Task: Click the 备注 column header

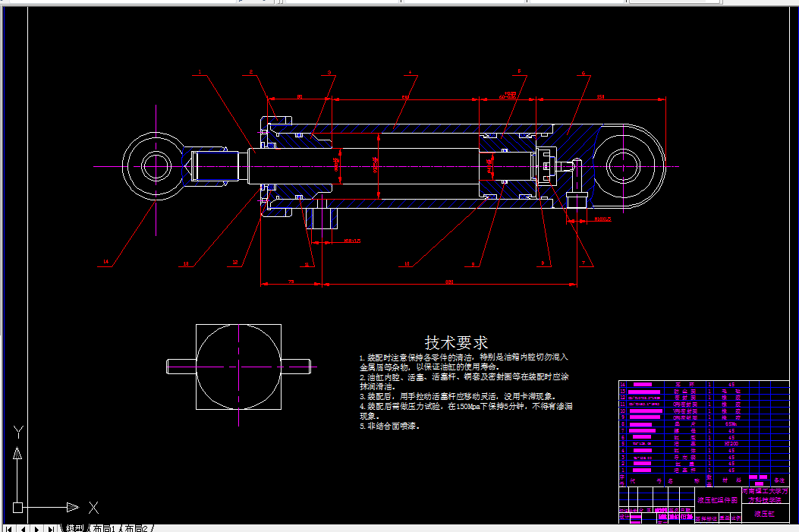Action: 779,480
